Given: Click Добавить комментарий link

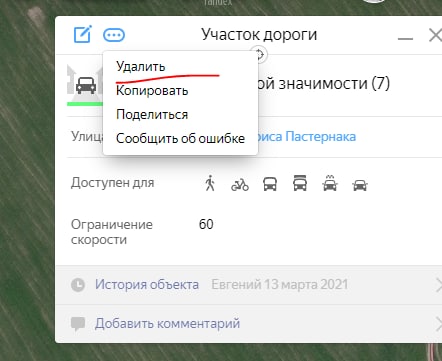Looking at the screenshot, I should click(x=167, y=324).
